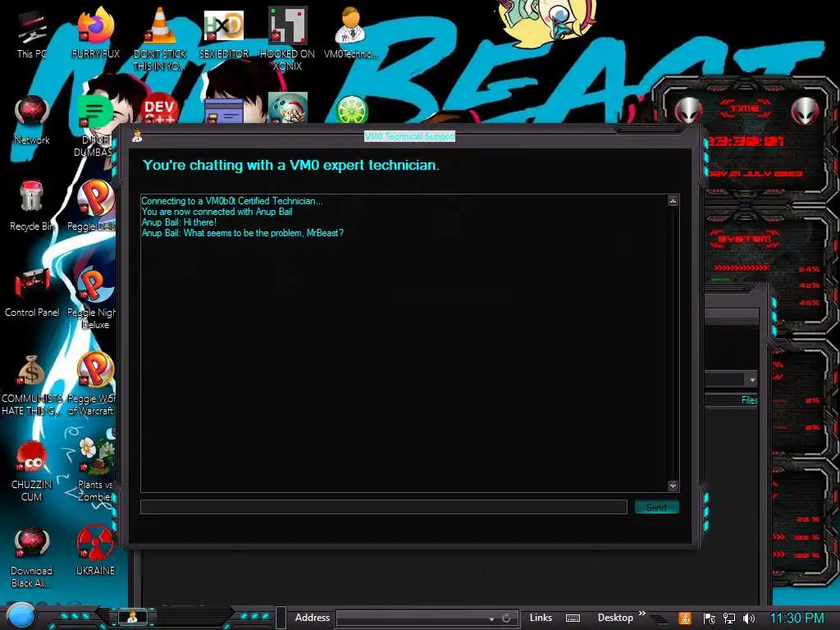Click the touch keyboard taskbar icon
The width and height of the screenshot is (840, 630).
tap(573, 619)
